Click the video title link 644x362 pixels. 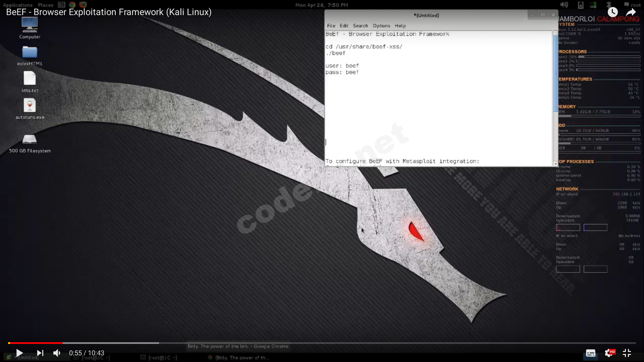tap(109, 12)
